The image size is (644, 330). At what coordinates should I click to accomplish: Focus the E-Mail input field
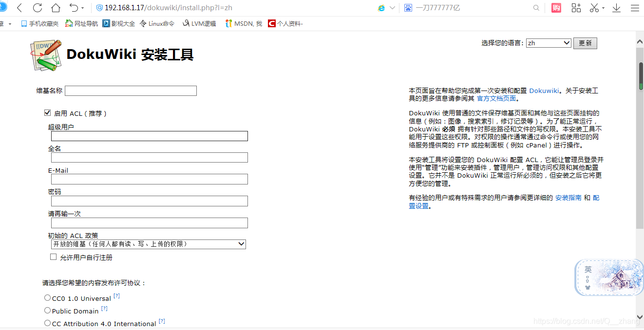click(x=150, y=179)
